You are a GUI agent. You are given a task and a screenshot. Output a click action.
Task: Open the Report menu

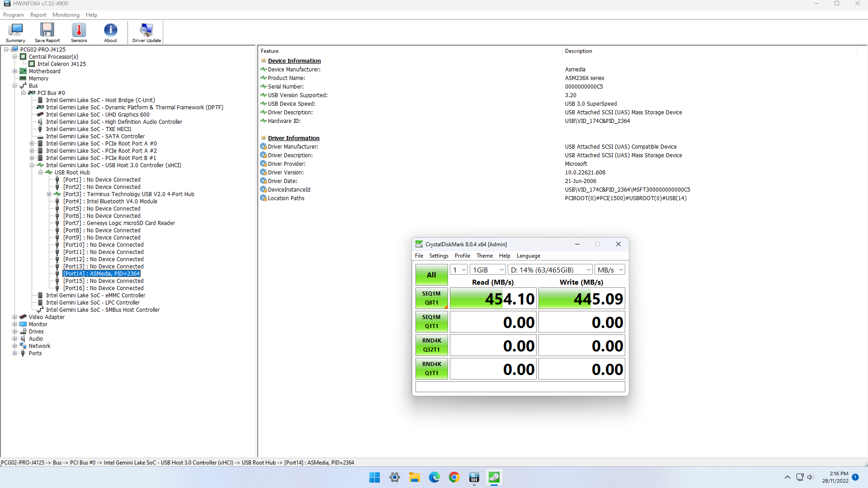38,15
